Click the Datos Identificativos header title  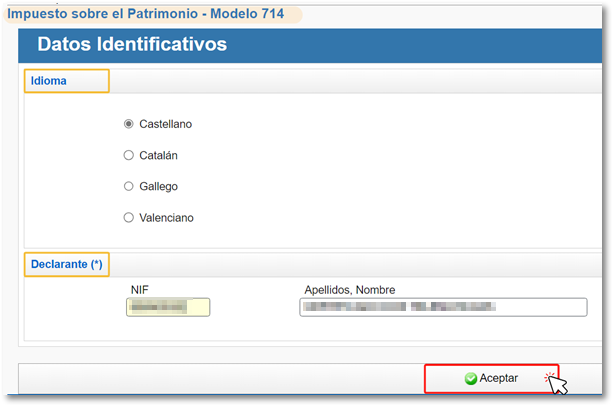(x=132, y=45)
